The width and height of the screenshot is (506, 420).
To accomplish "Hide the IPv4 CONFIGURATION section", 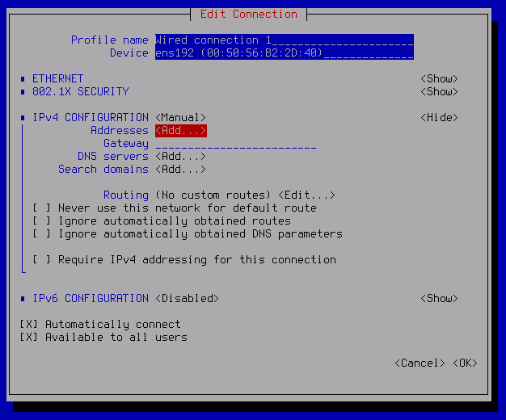I will 439,118.
